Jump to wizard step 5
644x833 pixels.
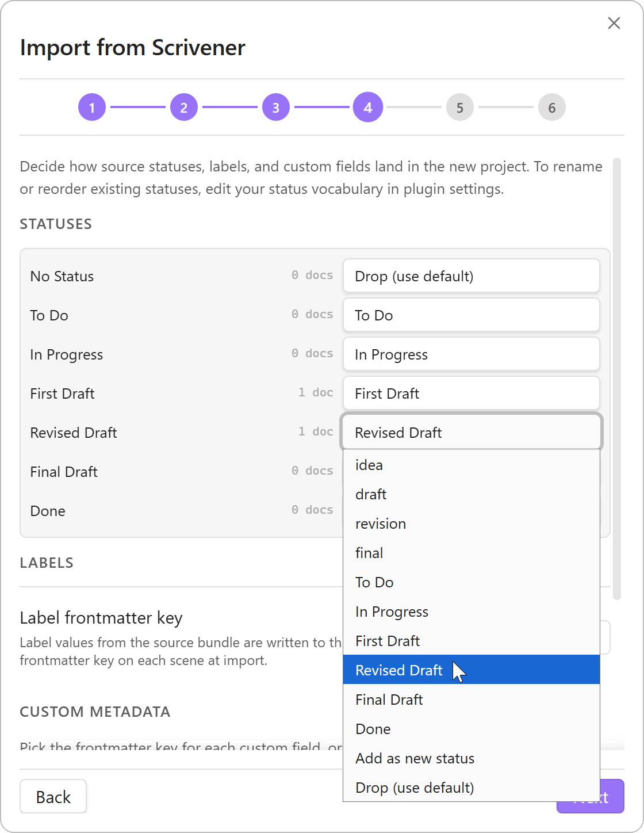pos(460,108)
